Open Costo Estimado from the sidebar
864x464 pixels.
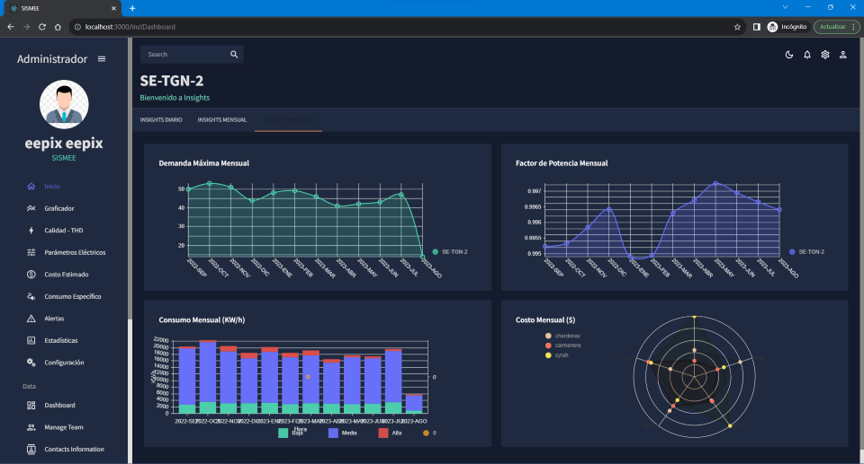click(66, 274)
